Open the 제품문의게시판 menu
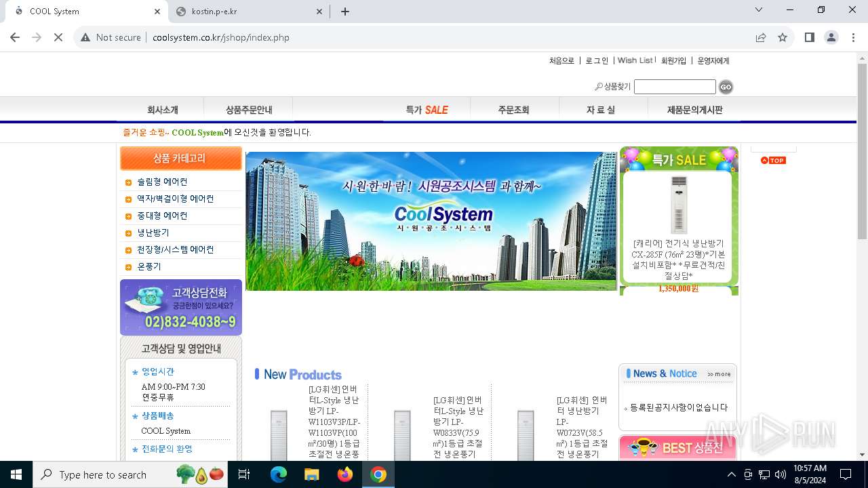 [695, 110]
